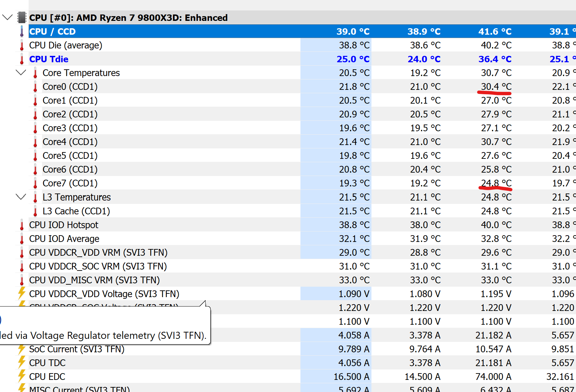Viewport: 576px width, 392px height.
Task: Click thermometer icon beside Core0 (CCD1)
Action: 35,86
